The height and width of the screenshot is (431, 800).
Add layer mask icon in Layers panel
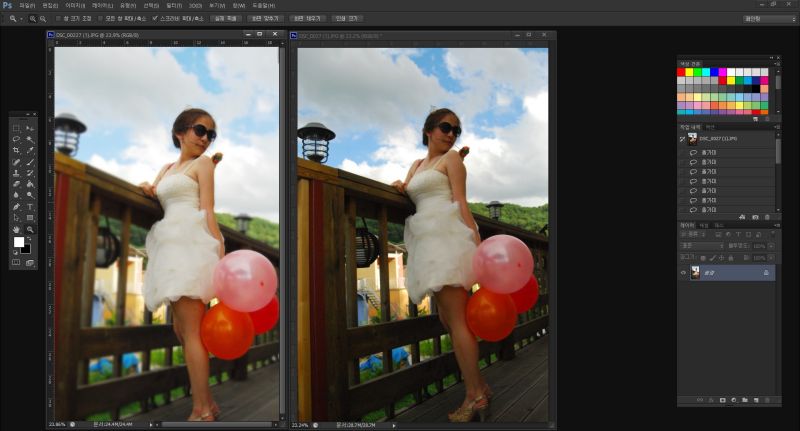pos(722,400)
